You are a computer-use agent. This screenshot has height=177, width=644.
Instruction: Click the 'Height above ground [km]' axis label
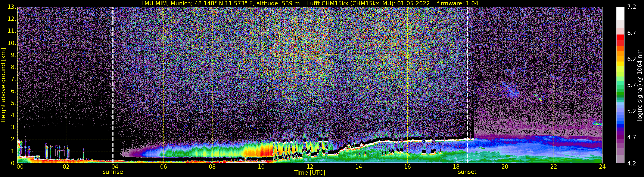[x=3, y=85]
